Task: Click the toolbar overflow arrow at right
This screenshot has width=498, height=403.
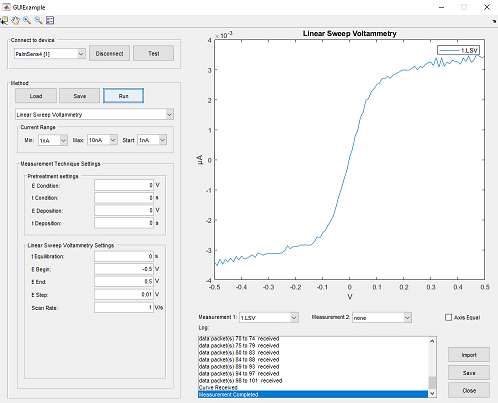Action: 494,21
